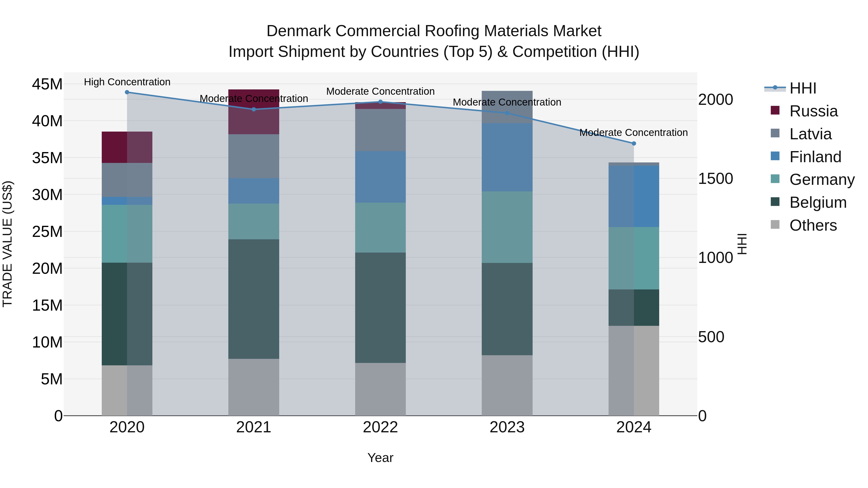Click the HHI data point for 2024
The image size is (868, 488).
pyautogui.click(x=634, y=143)
